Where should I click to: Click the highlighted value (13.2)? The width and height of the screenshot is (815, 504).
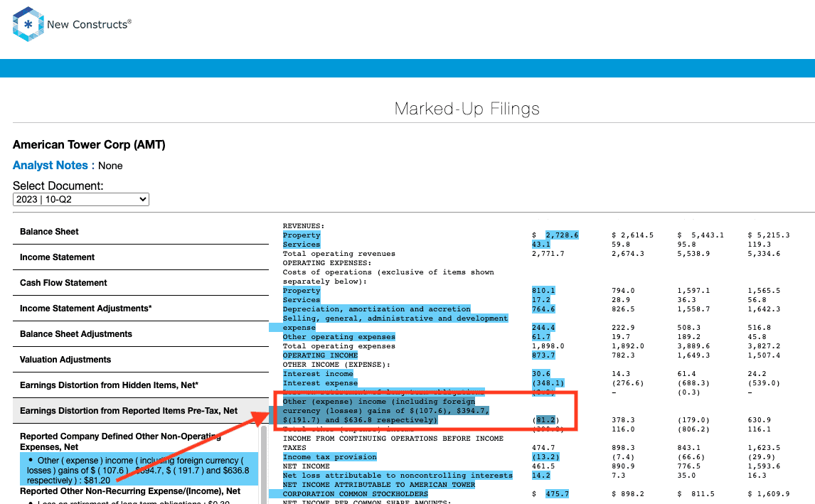click(545, 457)
